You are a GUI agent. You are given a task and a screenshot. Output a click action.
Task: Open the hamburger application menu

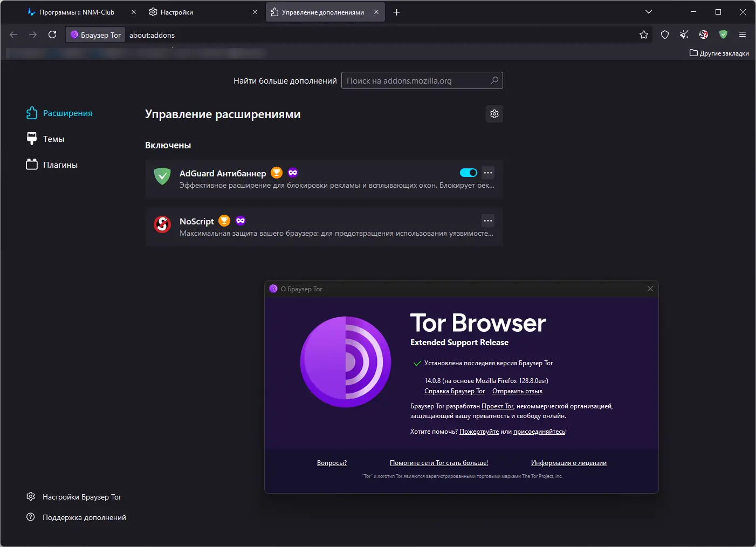[x=743, y=35]
